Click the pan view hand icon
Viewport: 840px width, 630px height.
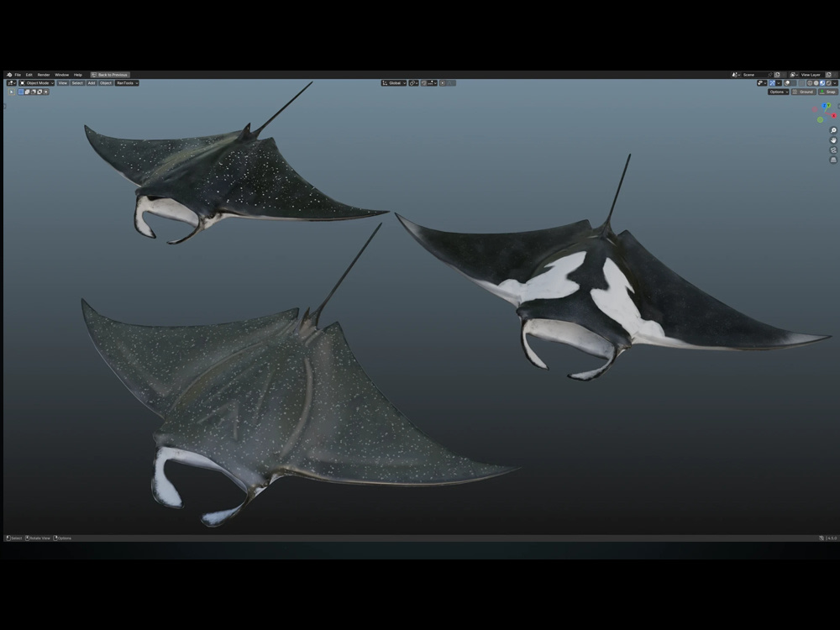(833, 139)
